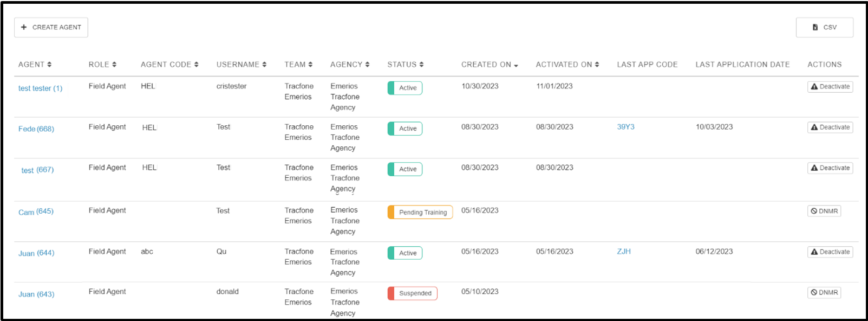Click the Active status badge for Juan (644)

(x=405, y=253)
